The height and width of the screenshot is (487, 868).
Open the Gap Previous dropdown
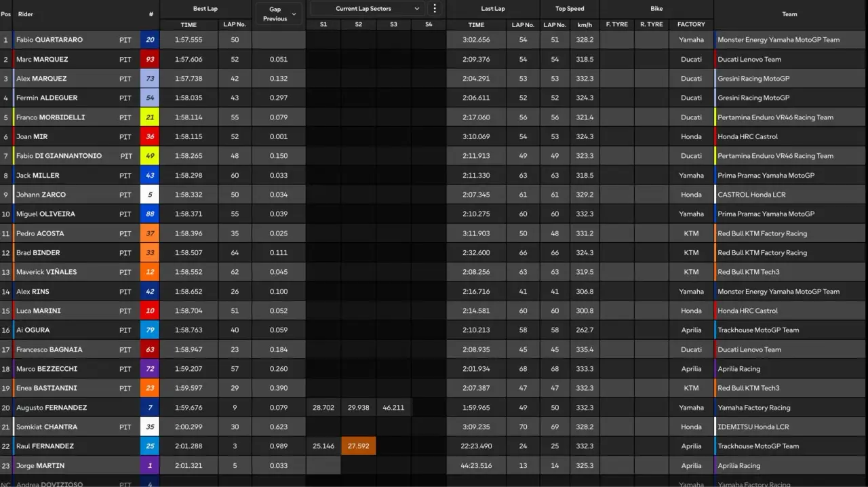(x=278, y=14)
